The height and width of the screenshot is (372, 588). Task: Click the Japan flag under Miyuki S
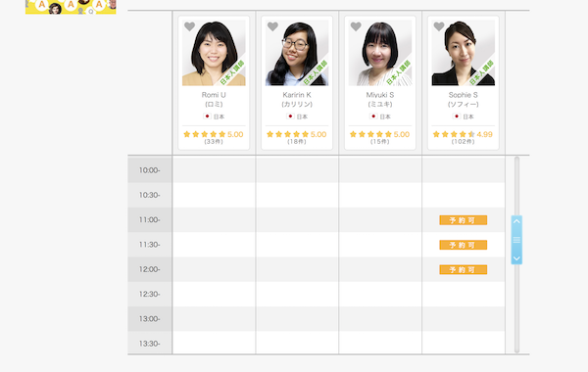373,116
